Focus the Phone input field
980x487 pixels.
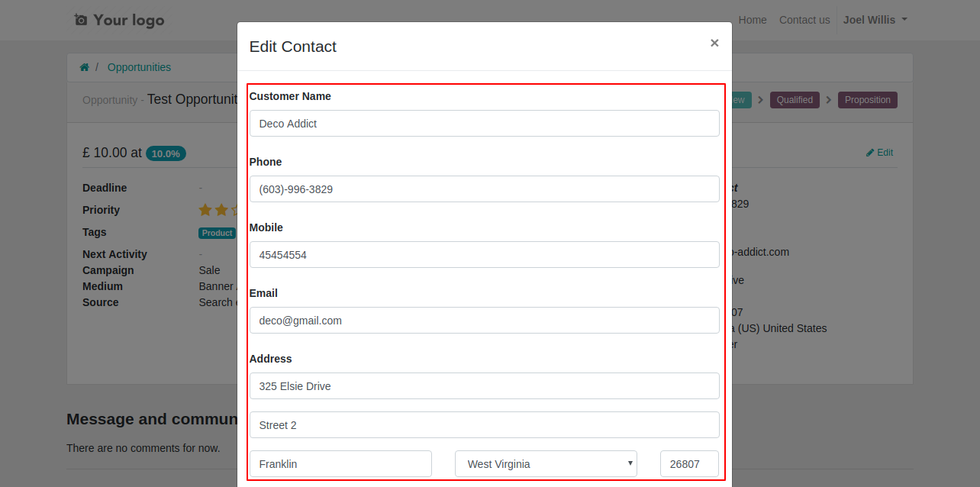pos(485,189)
